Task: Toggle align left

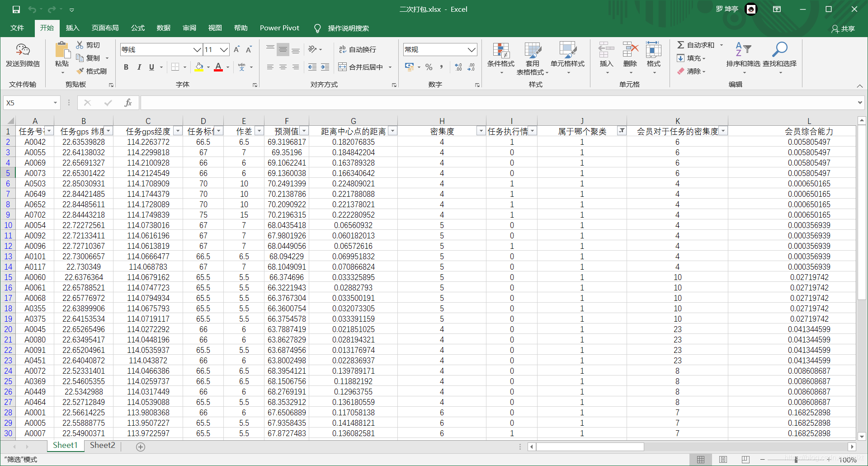Action: 270,67
